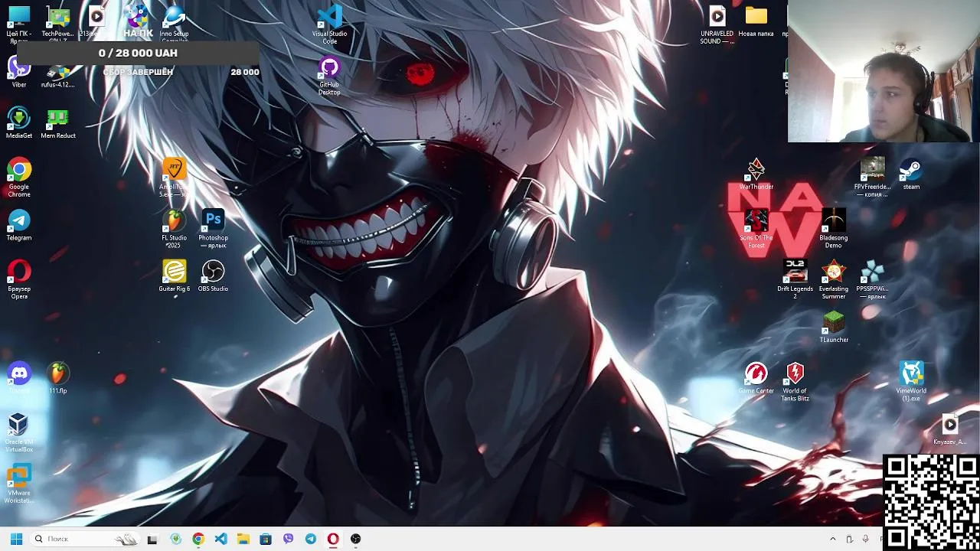Select the TechPowerUp GPU-Z desktop icon

[x=58, y=23]
